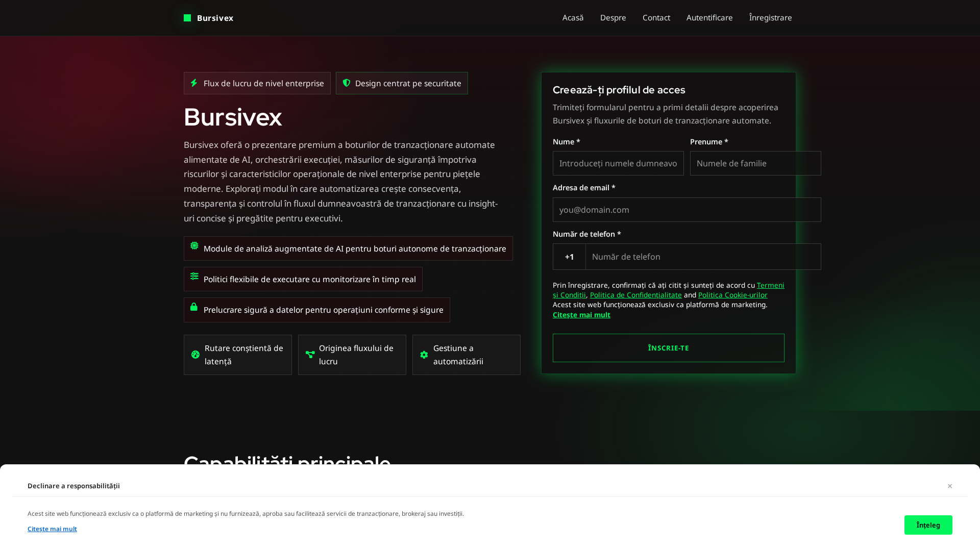Go to the Contact page

[x=656, y=18]
